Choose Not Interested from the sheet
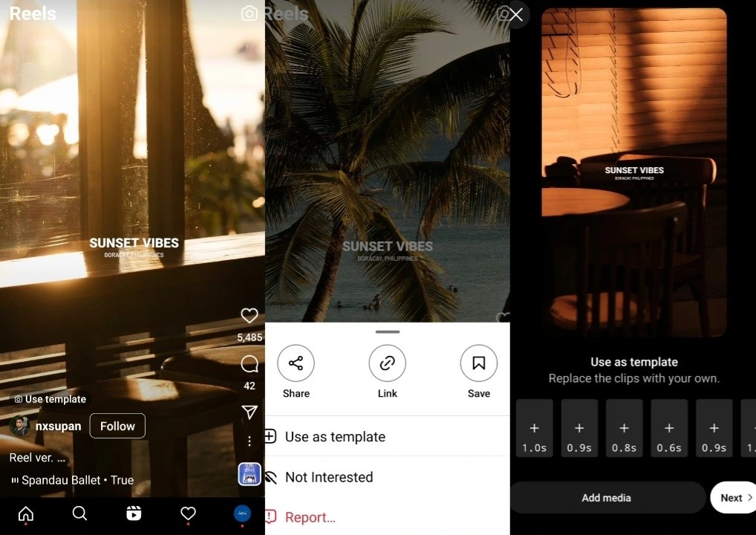Viewport: 756px width, 535px height. (x=329, y=477)
